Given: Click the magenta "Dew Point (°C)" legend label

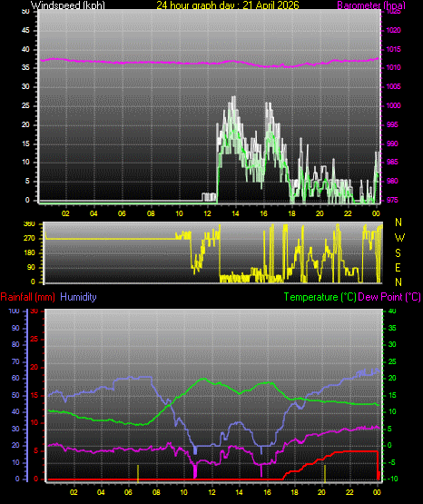Looking at the screenshot, I should (x=389, y=297).
